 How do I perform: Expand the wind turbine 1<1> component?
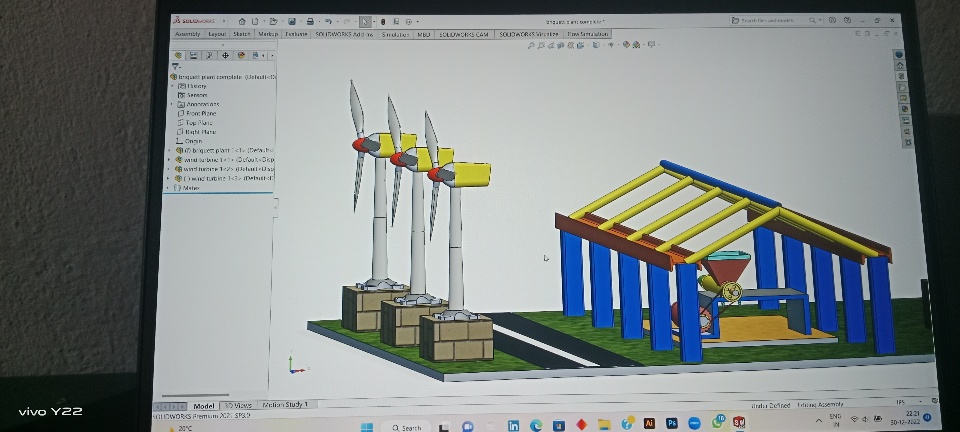click(170, 160)
